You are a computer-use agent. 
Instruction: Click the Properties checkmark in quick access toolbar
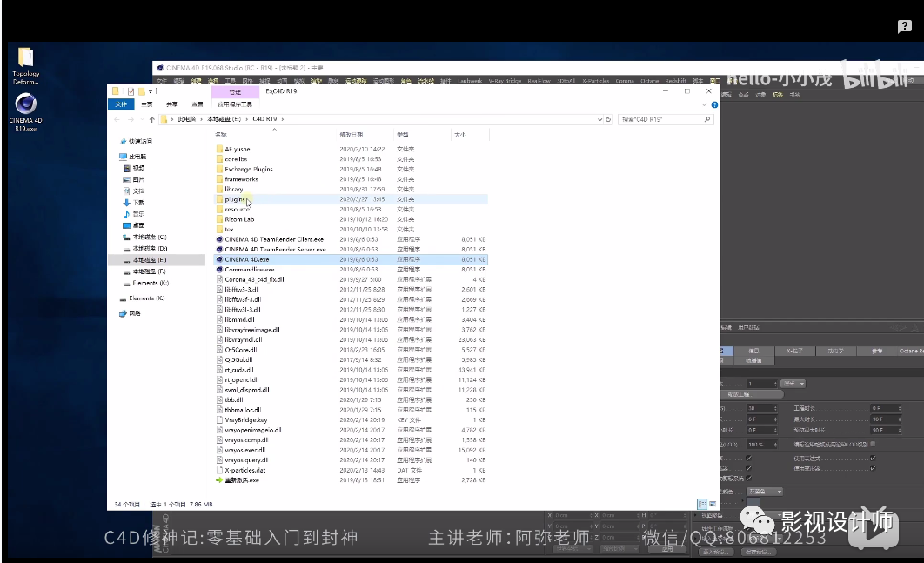[131, 91]
